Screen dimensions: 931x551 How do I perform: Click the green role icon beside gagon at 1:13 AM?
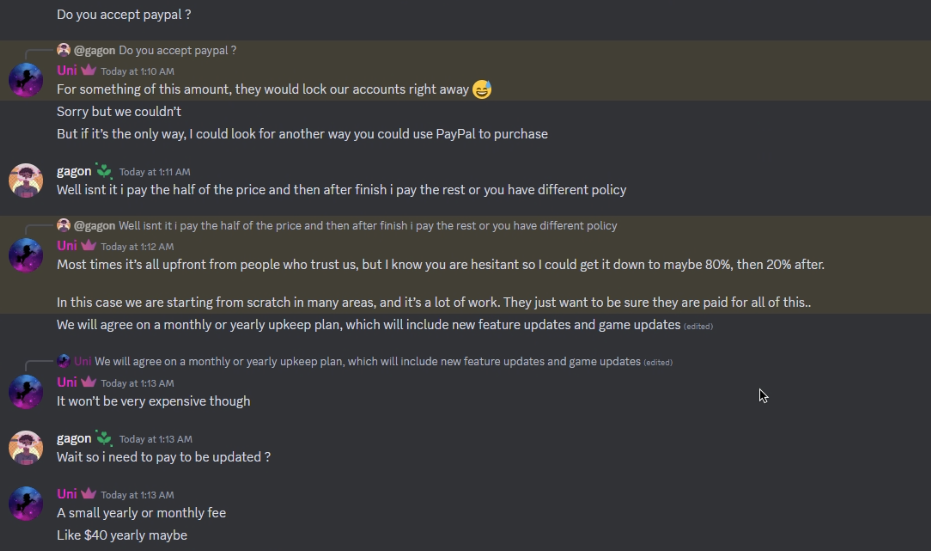104,438
